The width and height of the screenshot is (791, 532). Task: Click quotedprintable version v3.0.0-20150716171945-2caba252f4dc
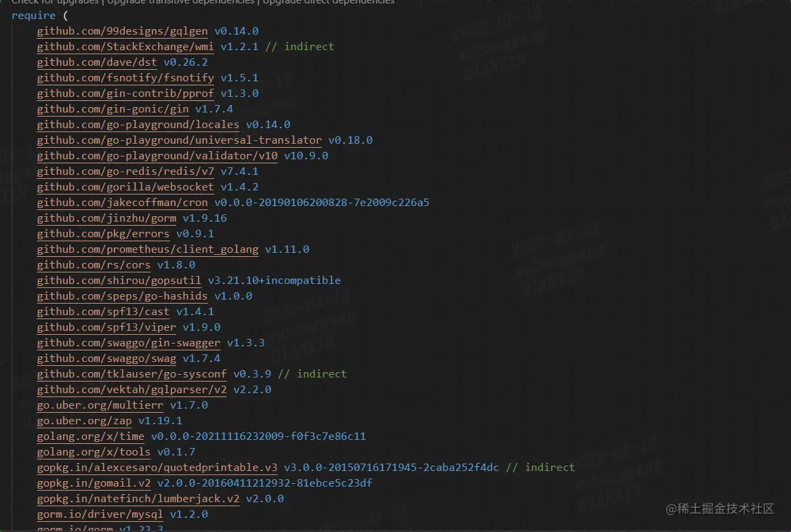click(x=392, y=468)
